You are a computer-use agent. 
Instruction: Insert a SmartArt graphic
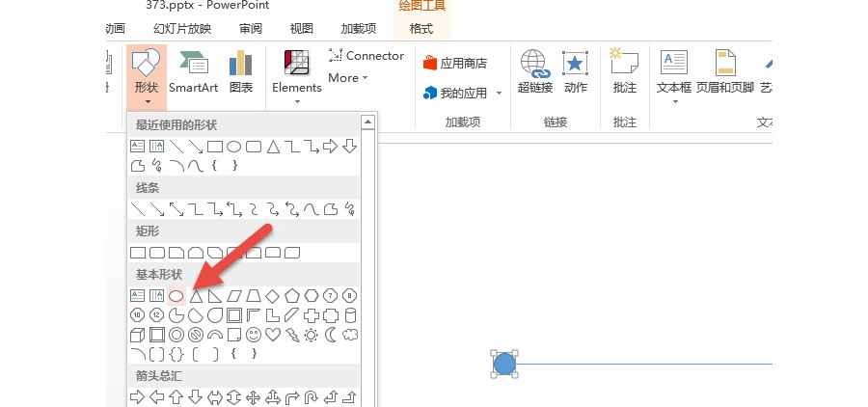point(193,72)
